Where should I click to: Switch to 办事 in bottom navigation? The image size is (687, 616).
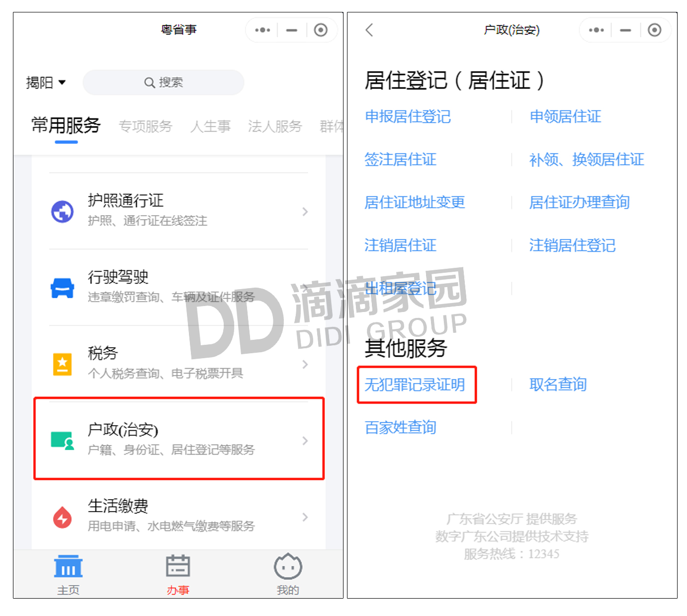pos(178,575)
